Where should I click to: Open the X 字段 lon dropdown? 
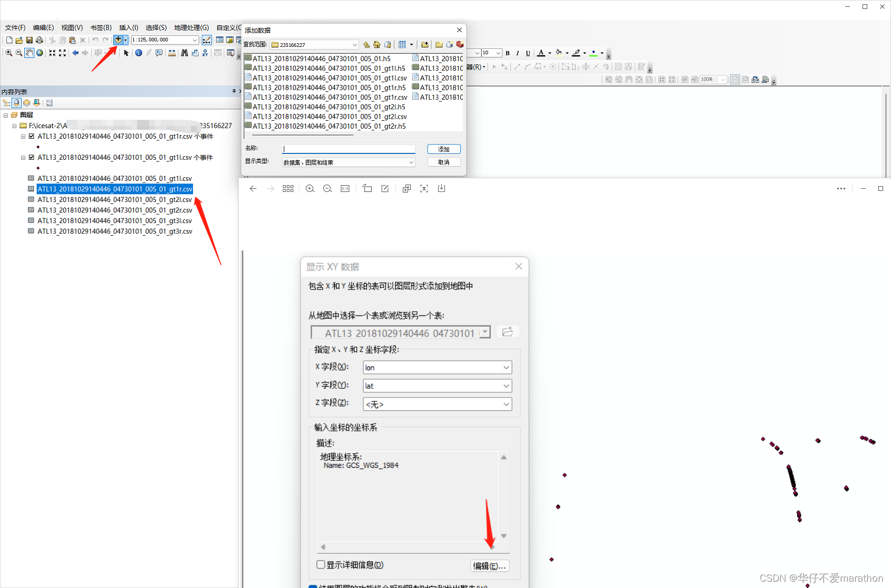point(505,367)
